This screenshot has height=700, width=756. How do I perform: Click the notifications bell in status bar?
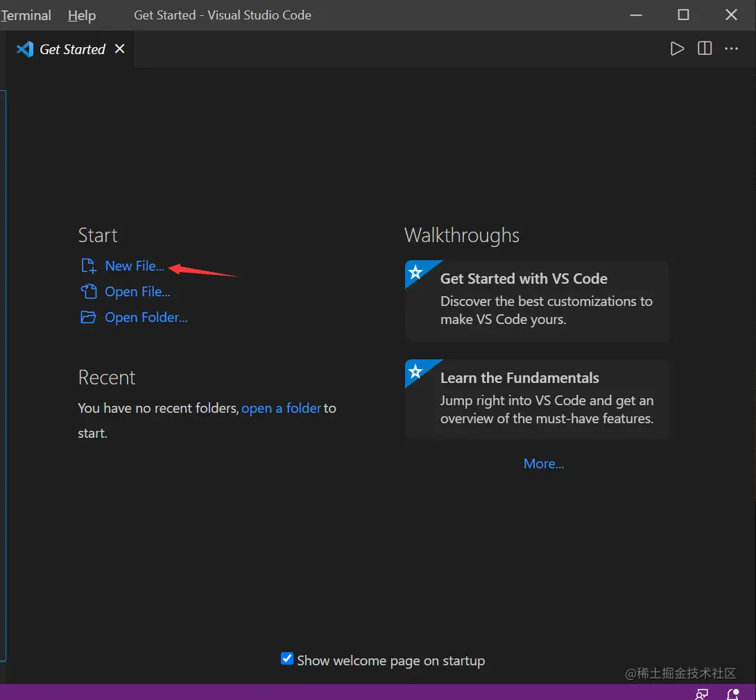click(x=733, y=694)
